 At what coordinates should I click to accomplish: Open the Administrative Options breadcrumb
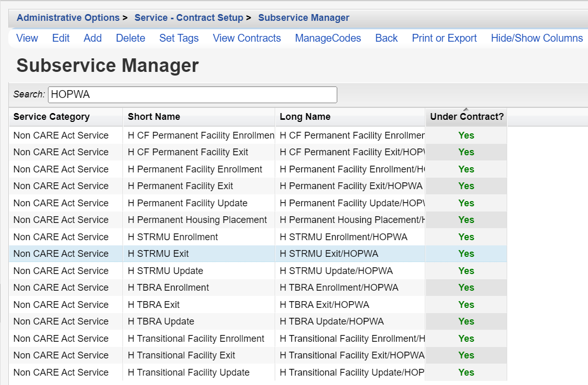coord(68,18)
